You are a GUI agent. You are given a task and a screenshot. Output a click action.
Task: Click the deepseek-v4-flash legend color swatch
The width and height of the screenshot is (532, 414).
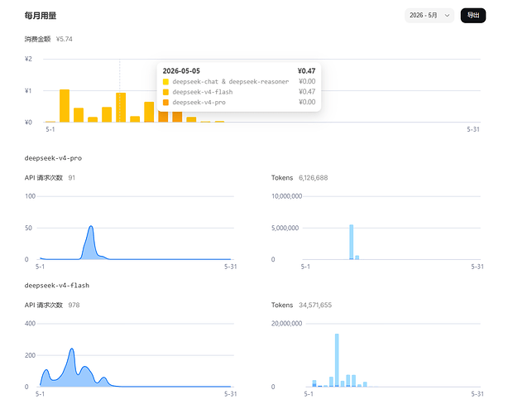click(165, 92)
